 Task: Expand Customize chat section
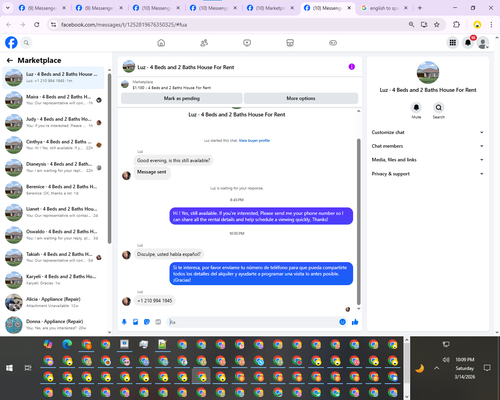[x=428, y=132]
